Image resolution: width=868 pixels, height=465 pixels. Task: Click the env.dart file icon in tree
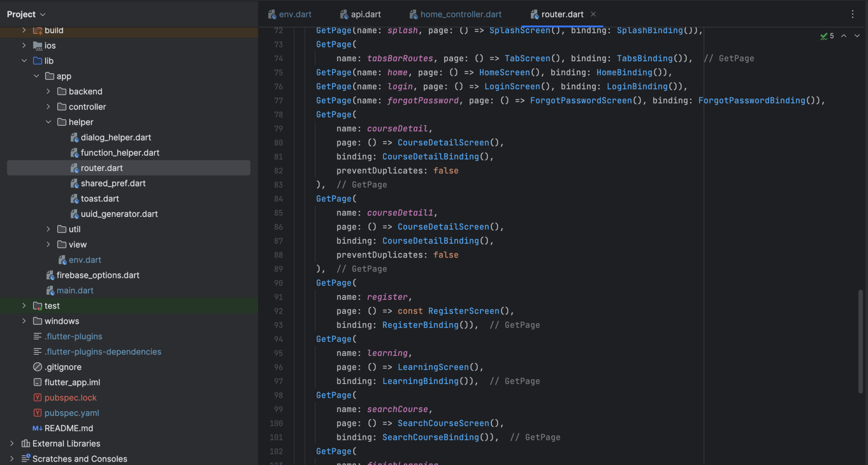click(62, 260)
